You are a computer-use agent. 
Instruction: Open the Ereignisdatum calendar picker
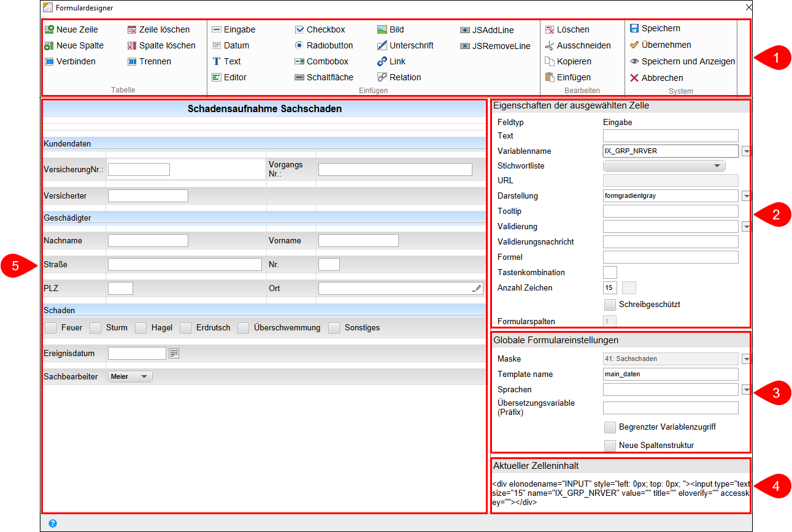coord(174,353)
